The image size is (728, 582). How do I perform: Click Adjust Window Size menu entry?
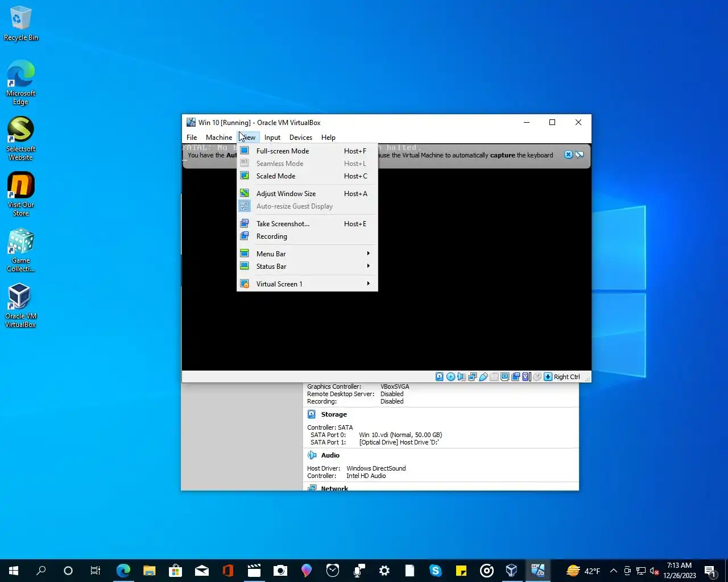point(307,194)
